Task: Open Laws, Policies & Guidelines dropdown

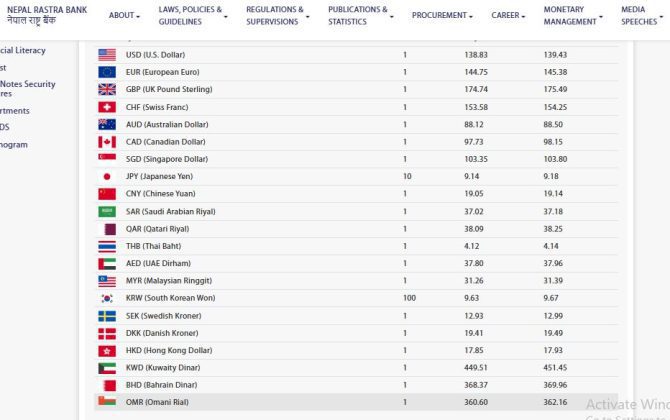Action: [192, 16]
